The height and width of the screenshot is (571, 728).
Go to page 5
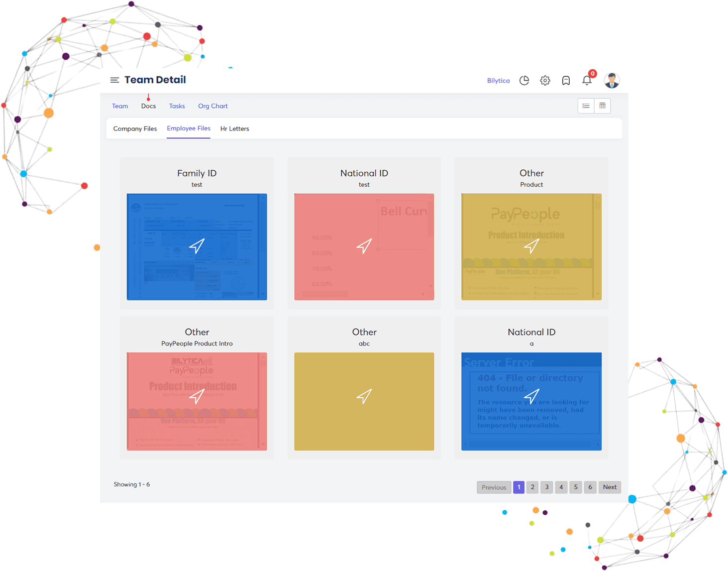pyautogui.click(x=576, y=487)
